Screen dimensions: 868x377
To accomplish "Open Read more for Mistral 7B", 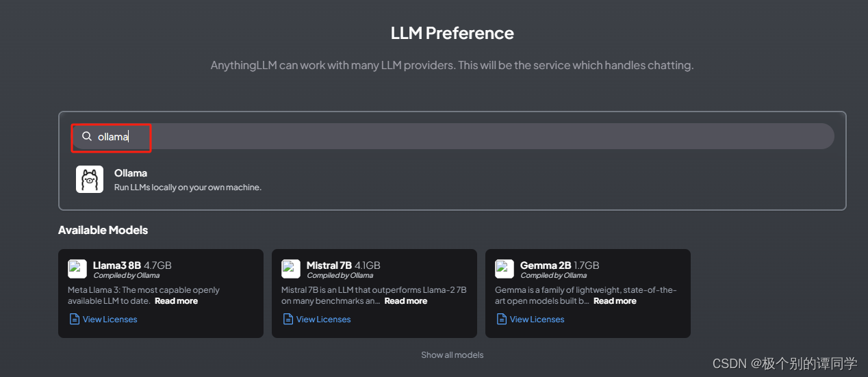I will pyautogui.click(x=406, y=301).
